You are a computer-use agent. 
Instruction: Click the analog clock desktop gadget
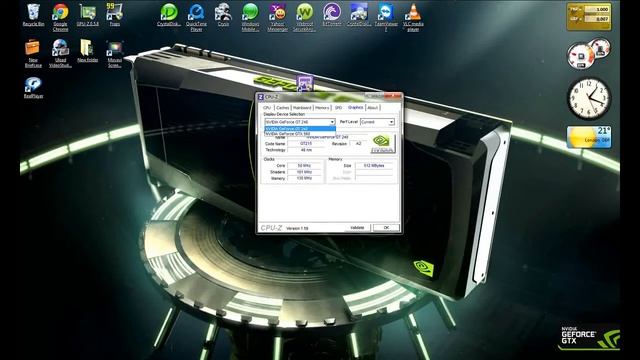point(589,98)
